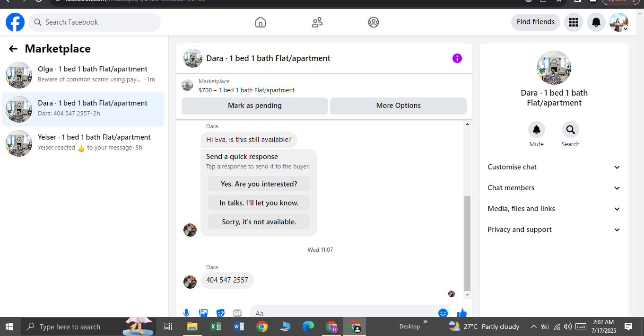The image size is (644, 336).
Task: Focus the Search Facebook field
Action: click(95, 22)
